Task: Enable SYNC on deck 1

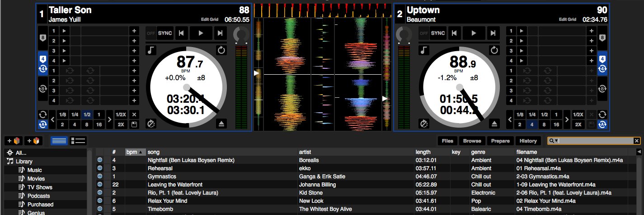Action: (x=165, y=33)
